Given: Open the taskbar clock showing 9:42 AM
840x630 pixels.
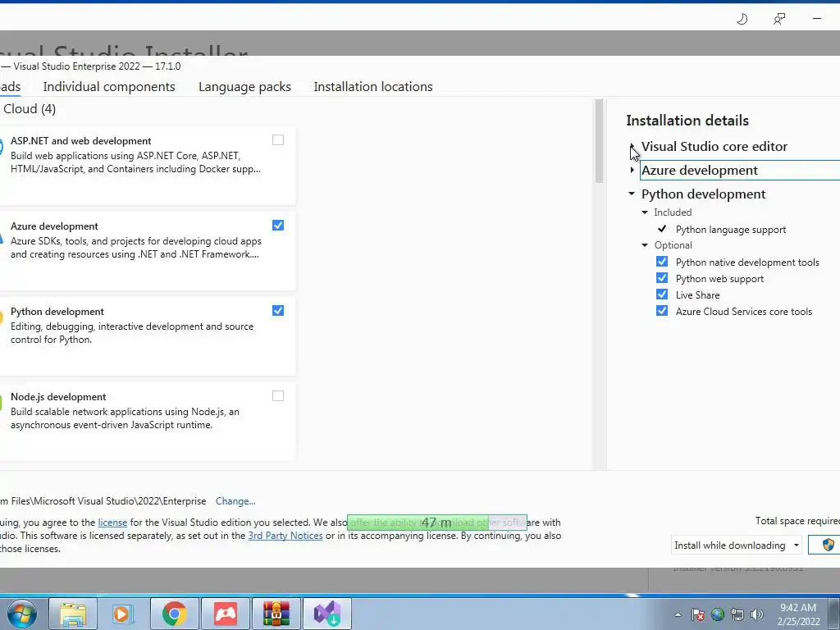Looking at the screenshot, I should click(x=798, y=614).
